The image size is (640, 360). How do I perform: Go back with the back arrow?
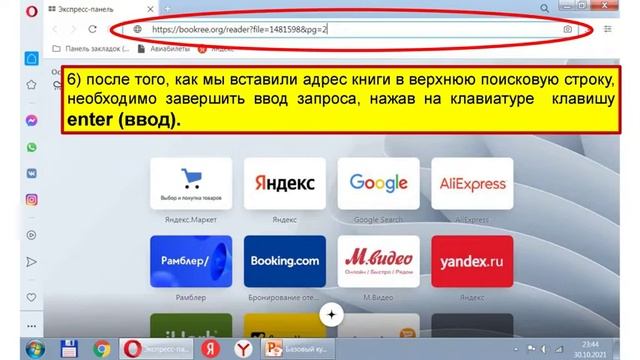pyautogui.click(x=55, y=29)
